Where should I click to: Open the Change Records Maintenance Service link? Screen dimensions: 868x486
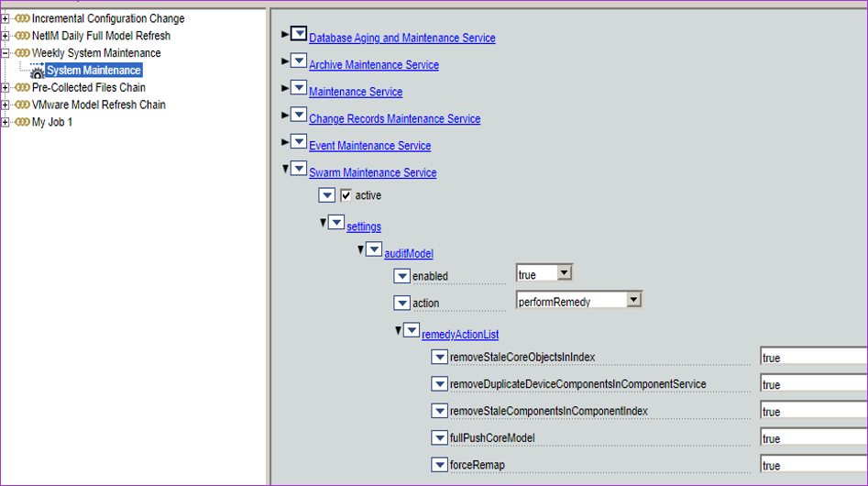[x=394, y=119]
